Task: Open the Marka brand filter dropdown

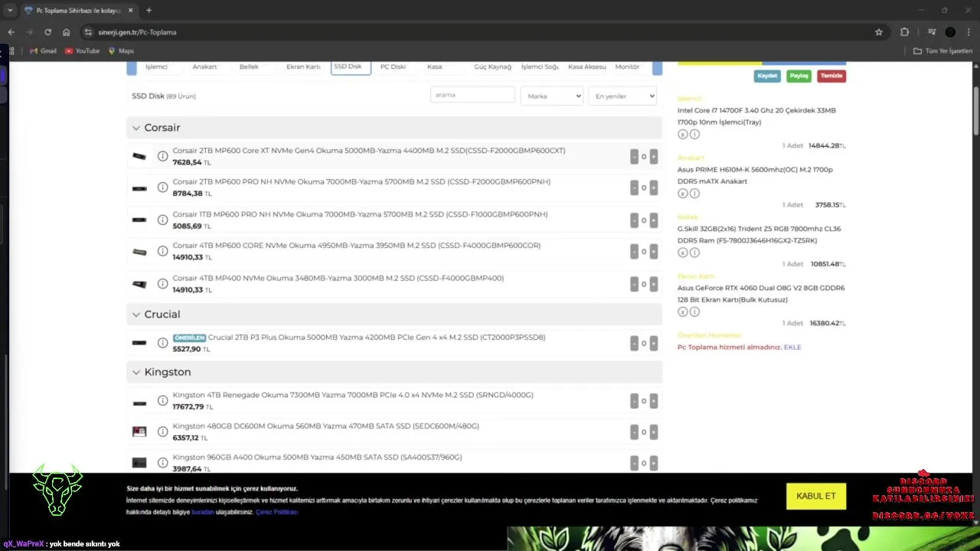Action: tap(551, 96)
